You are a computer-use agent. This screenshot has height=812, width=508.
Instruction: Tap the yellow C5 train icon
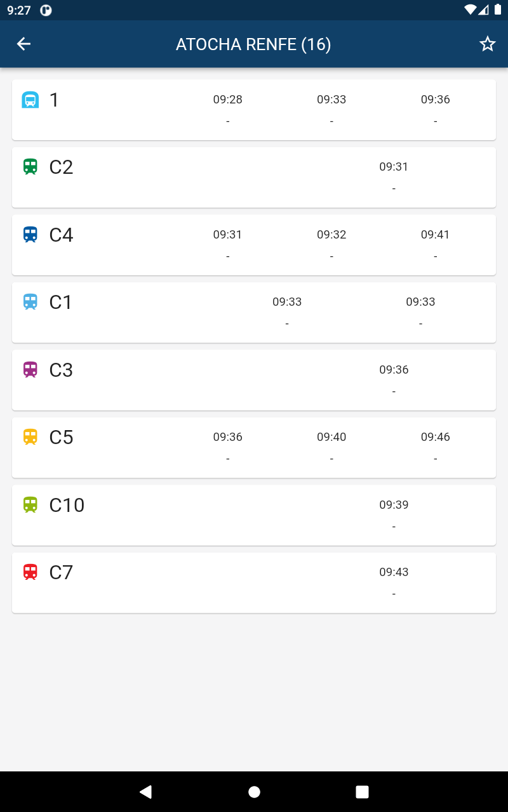[30, 437]
